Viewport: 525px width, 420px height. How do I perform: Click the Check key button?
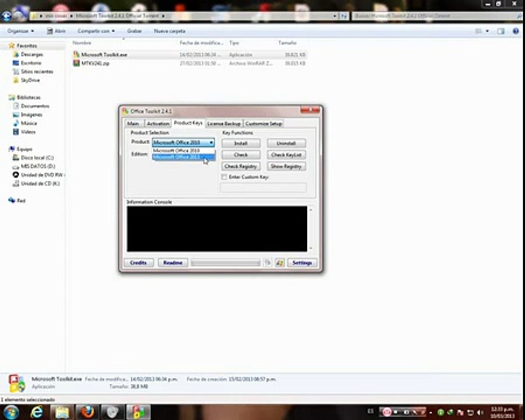pos(241,155)
